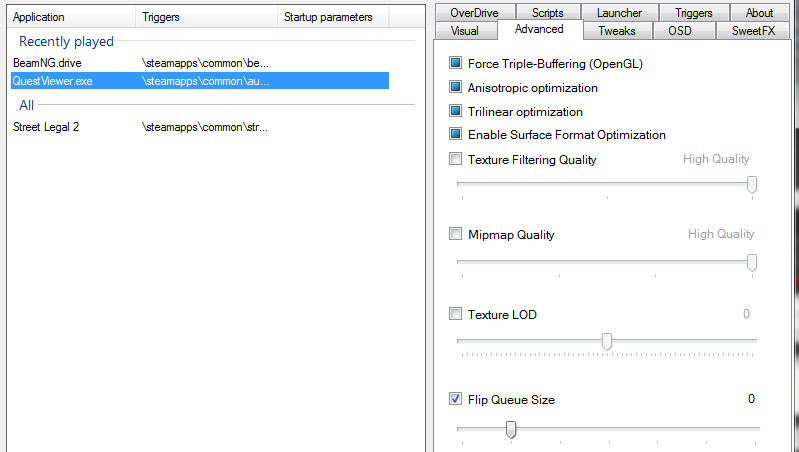
Task: Uncheck the Flip Queue Size checkbox
Action: [x=456, y=400]
